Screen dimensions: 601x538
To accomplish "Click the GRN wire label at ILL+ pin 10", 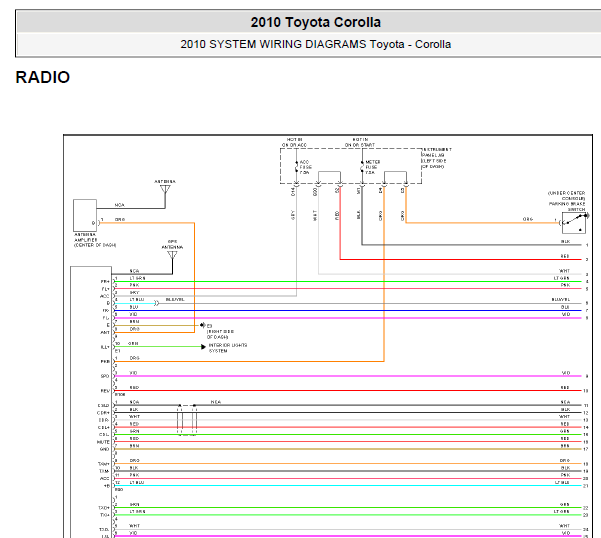I will [x=133, y=344].
